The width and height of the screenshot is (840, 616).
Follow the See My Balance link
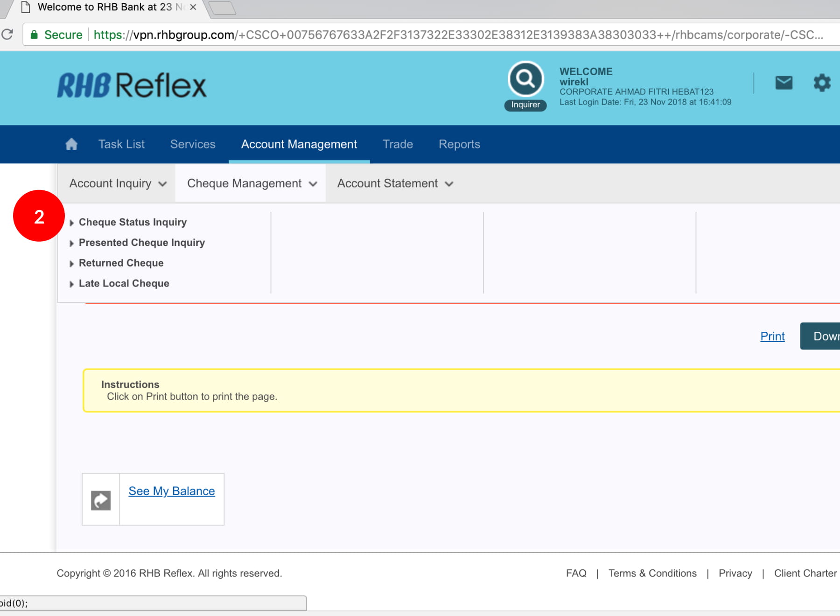pos(172,491)
